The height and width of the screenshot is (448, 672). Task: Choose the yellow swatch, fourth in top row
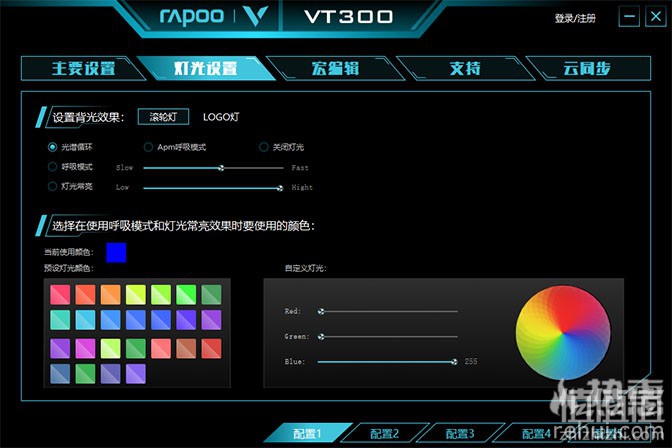point(136,295)
